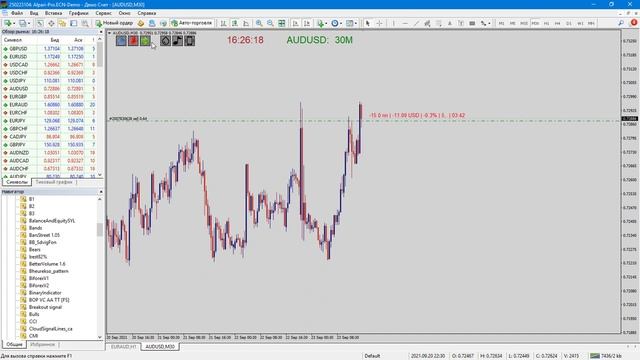This screenshot has height=360, width=640.
Task: Set timeframe to H4
Action: click(558, 23)
